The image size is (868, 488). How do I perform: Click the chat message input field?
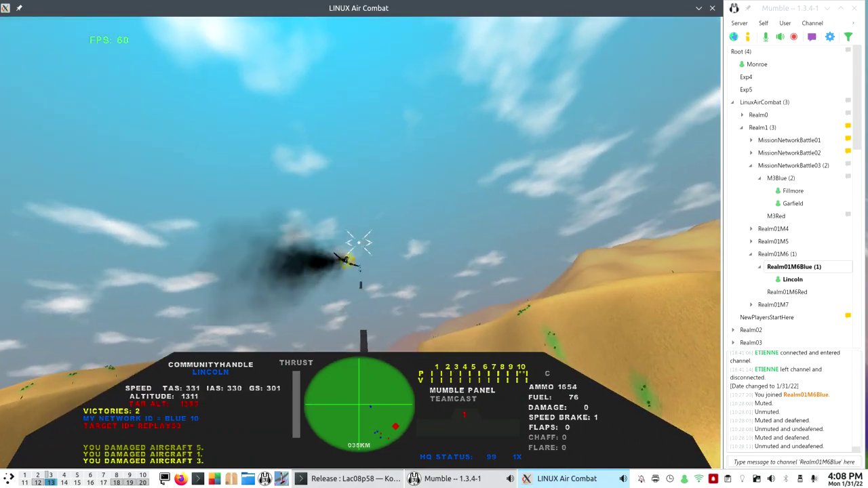[793, 462]
